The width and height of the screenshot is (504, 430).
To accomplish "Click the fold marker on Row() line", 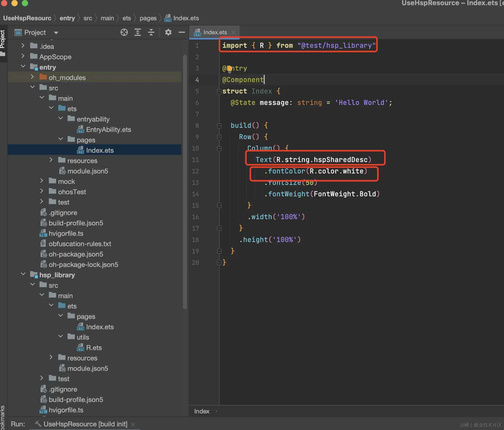I will [x=219, y=137].
